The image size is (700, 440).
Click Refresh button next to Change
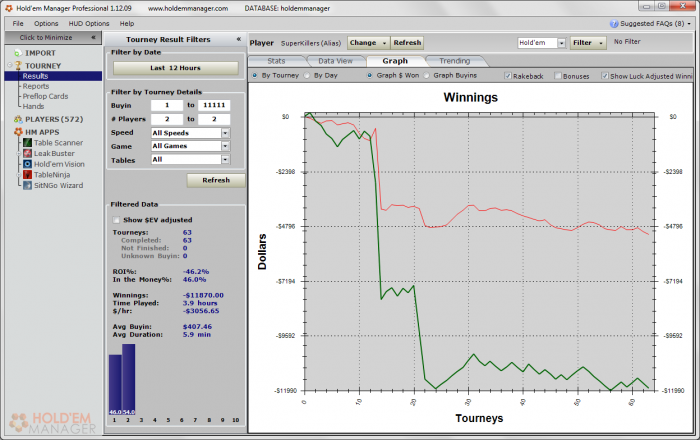coord(407,43)
